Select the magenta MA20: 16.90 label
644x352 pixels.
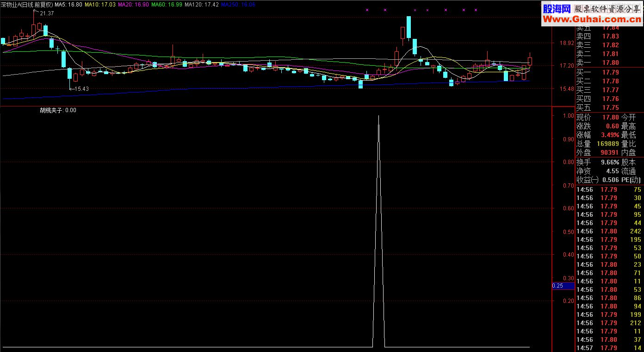click(x=134, y=4)
